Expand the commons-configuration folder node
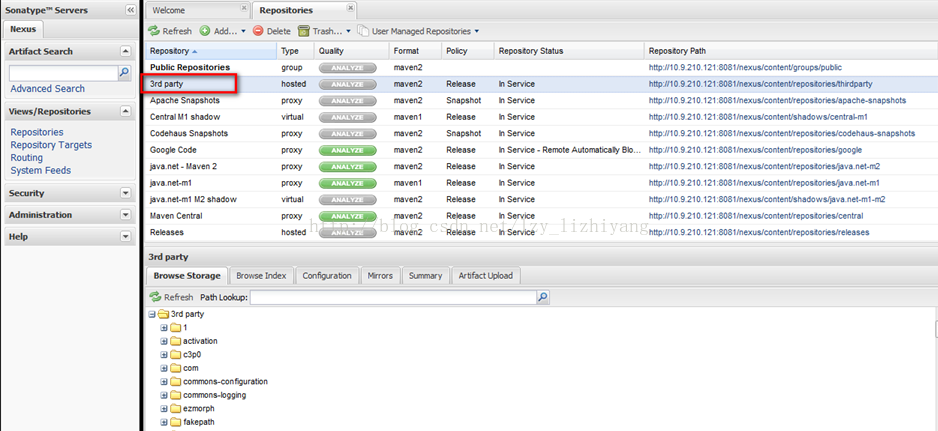The width and height of the screenshot is (938, 431). 164,381
